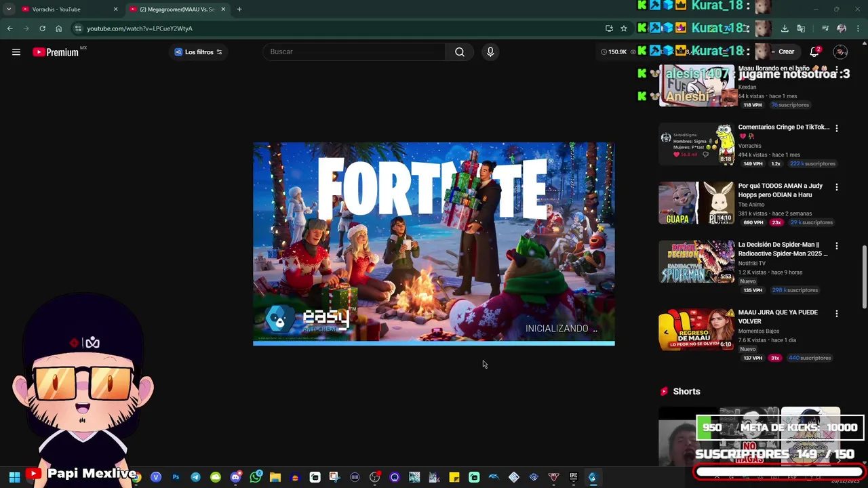868x488 pixels.
Task: Open MAAU JURA QUE YA PUEDE VOLVER
Action: 778,317
